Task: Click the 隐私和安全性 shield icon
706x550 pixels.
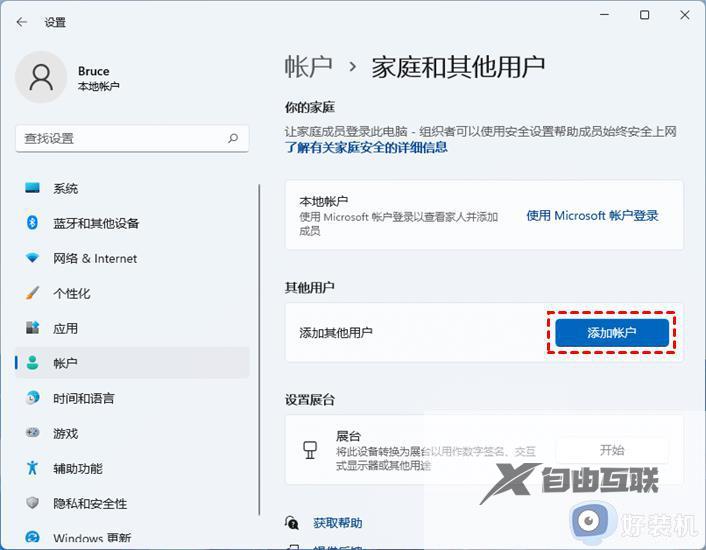Action: pyautogui.click(x=32, y=502)
